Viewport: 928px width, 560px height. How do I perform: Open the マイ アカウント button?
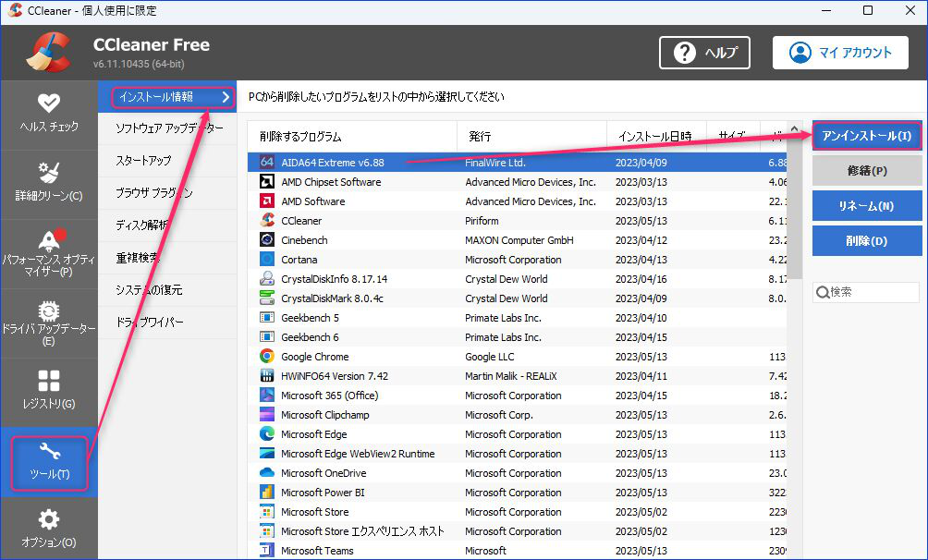840,53
